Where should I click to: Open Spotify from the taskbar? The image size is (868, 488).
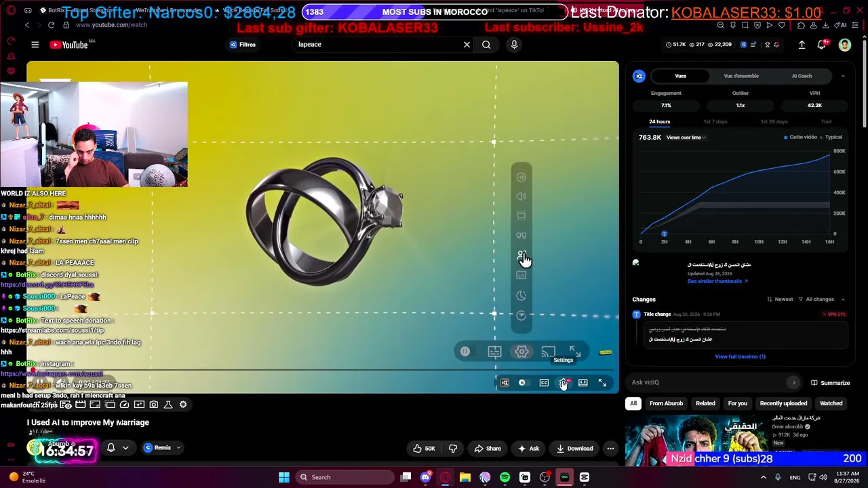(x=505, y=477)
